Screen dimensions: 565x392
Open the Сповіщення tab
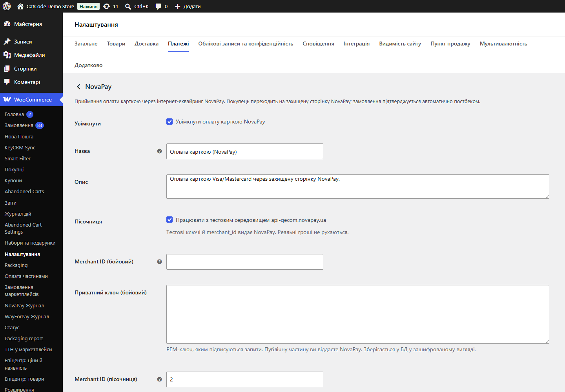coord(318,44)
